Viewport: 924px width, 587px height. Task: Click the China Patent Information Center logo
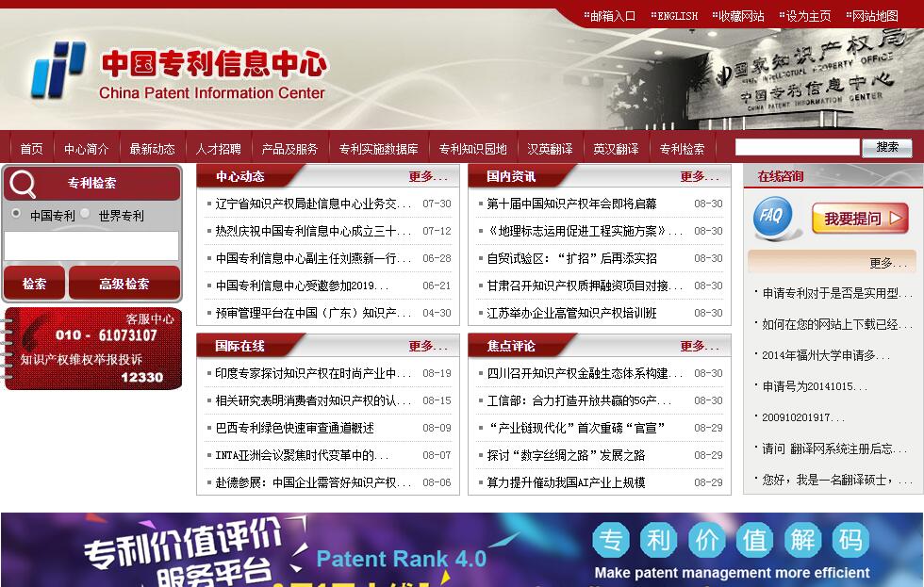(179, 71)
